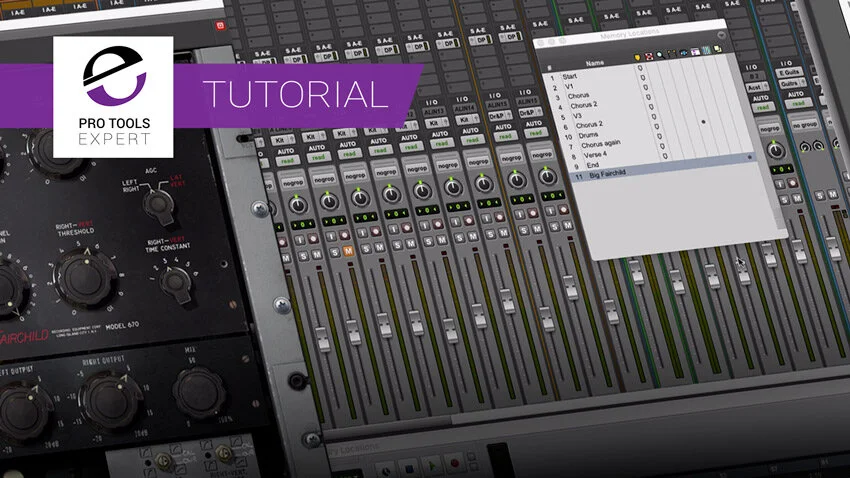850x478 pixels.
Task: Toggle the dot in the Chorus 2 row six
Action: [x=703, y=122]
